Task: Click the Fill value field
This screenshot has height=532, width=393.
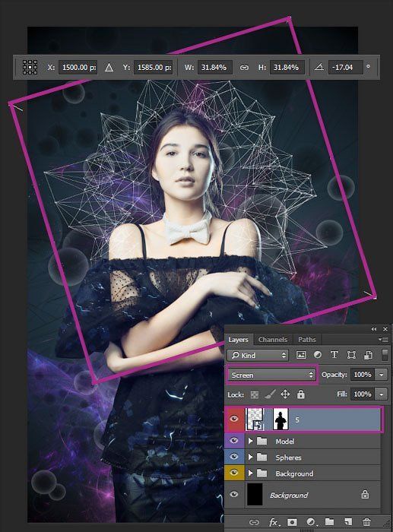Action: (x=363, y=394)
